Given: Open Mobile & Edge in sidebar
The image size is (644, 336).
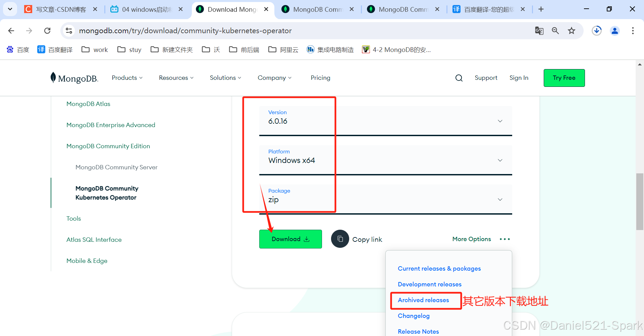Looking at the screenshot, I should 87,261.
